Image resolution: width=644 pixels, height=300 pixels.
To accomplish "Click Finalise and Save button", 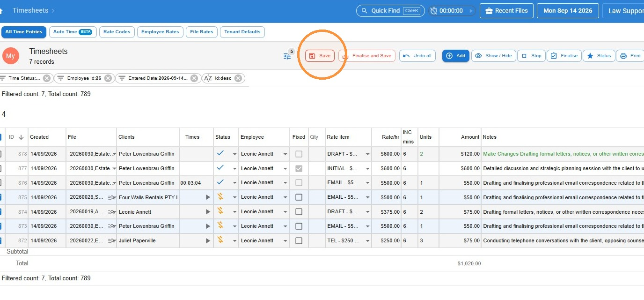I will point(367,56).
